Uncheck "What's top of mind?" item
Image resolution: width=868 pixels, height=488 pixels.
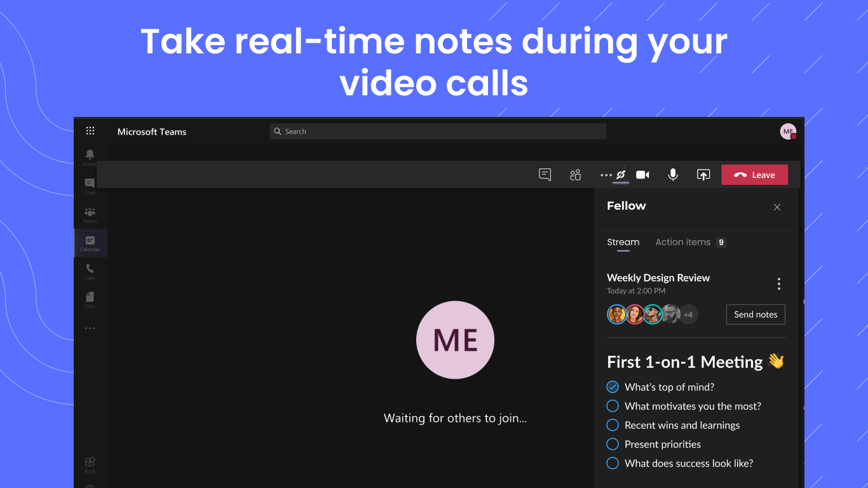pos(613,387)
